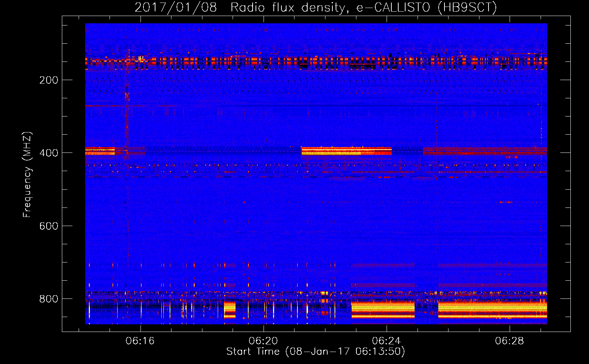Screen dimensions: 589x364
Task: Click the 400 frequency tick label
Action: pyautogui.click(x=49, y=153)
